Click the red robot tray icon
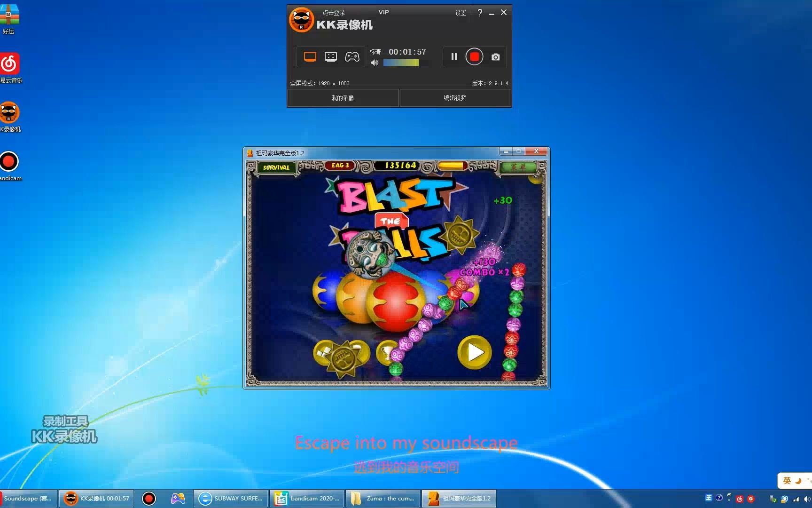This screenshot has height=508, width=812. point(751,499)
